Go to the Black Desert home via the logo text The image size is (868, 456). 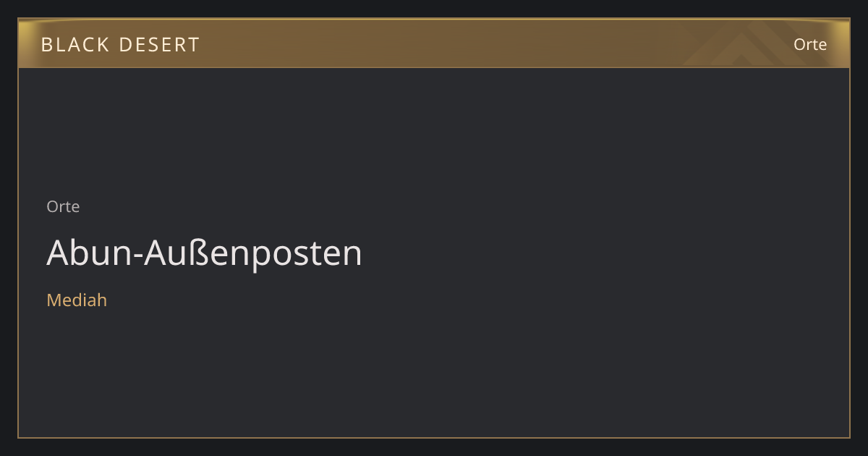point(120,45)
